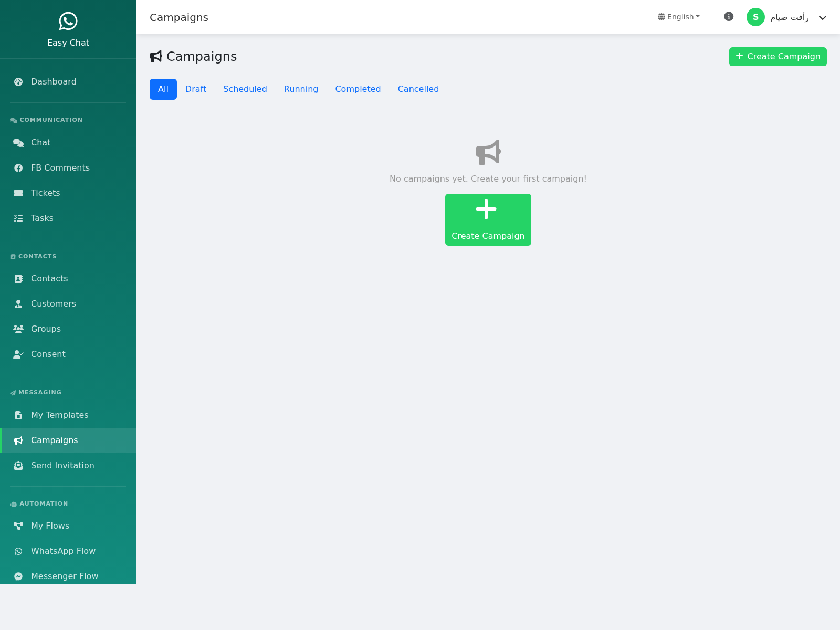Select the Tickets icon in sidebar

(x=18, y=193)
